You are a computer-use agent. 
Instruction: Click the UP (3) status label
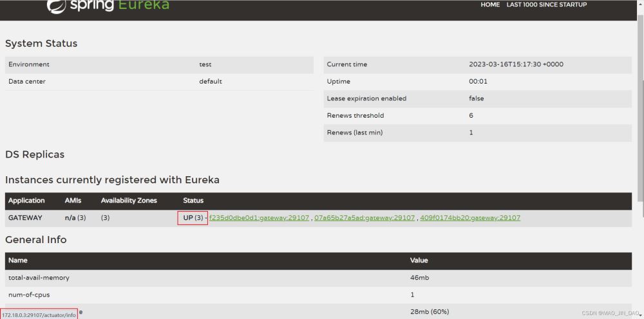[193, 218]
